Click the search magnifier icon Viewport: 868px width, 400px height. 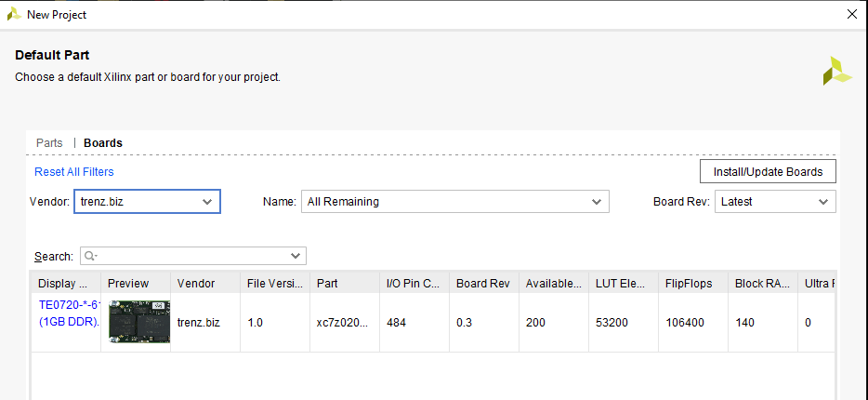[x=90, y=256]
